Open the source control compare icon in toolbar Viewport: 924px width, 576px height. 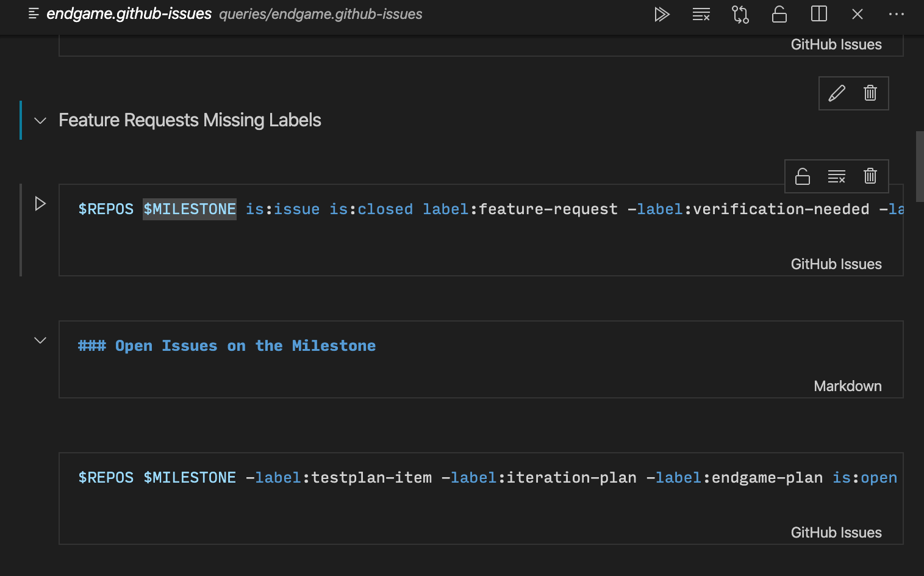click(740, 14)
